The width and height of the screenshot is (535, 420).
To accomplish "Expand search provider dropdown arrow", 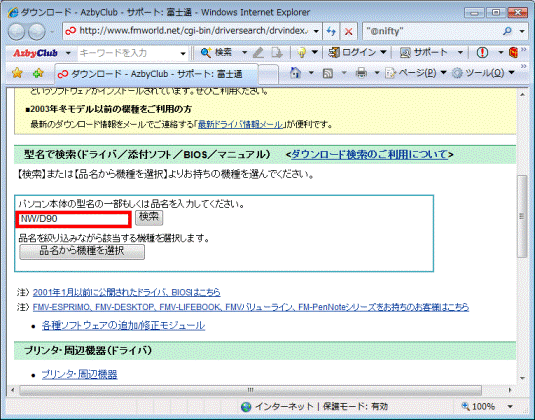I will (522, 31).
